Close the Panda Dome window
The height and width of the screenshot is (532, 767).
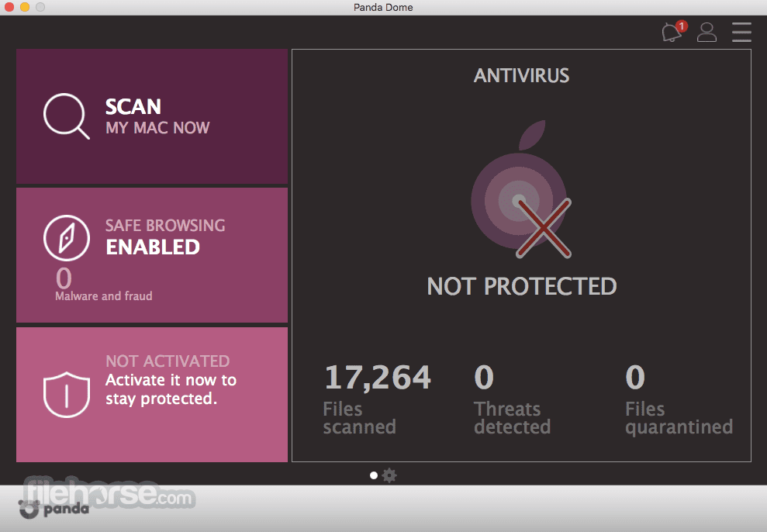(x=9, y=7)
